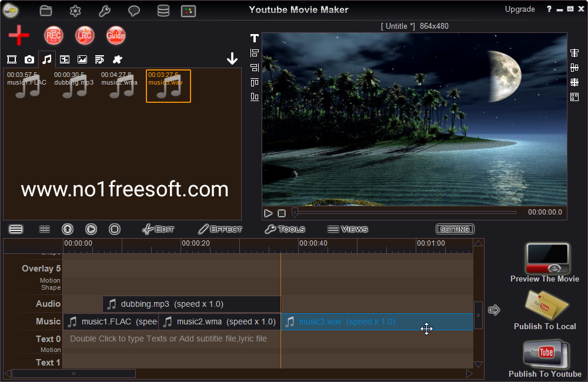
Task: Click the right arrow next to publish panel
Action: pyautogui.click(x=495, y=310)
